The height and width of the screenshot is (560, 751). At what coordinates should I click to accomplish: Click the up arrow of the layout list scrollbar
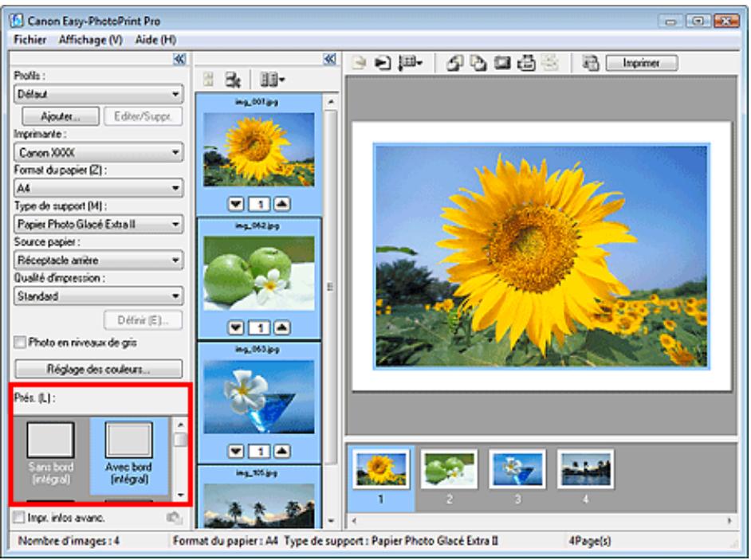click(180, 425)
